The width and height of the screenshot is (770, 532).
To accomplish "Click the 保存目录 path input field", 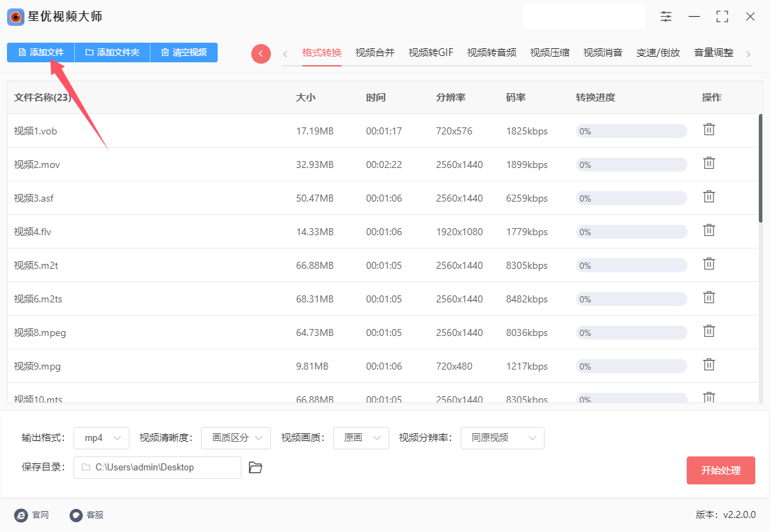I will point(157,468).
